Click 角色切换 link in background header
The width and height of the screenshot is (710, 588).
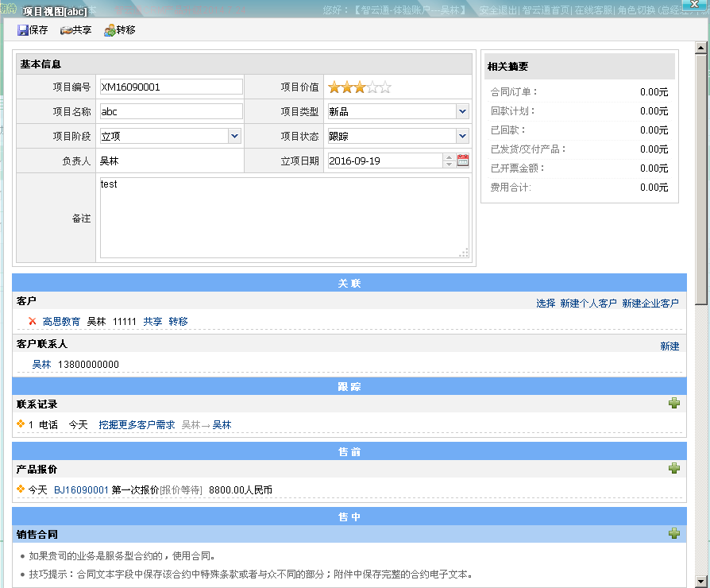pos(636,10)
